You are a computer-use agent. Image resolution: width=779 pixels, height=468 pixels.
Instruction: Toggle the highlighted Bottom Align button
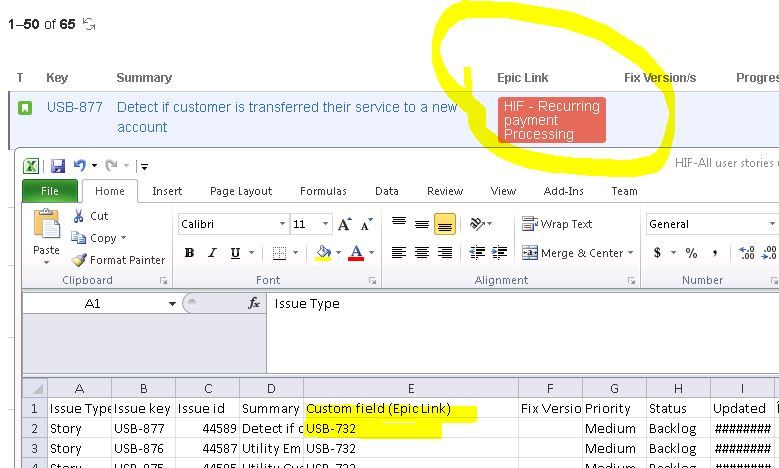[445, 224]
